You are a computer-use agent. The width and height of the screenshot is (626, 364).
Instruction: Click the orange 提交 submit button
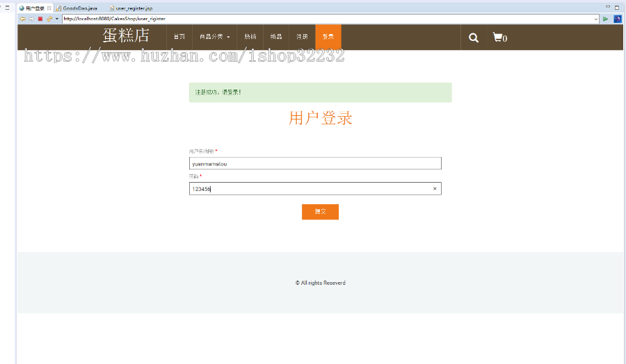click(x=320, y=212)
